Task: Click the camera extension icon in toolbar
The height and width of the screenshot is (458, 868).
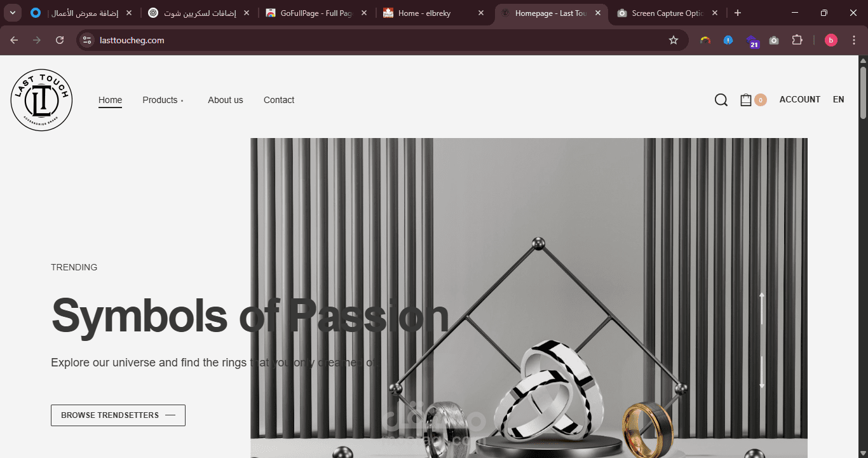Action: pyautogui.click(x=774, y=40)
